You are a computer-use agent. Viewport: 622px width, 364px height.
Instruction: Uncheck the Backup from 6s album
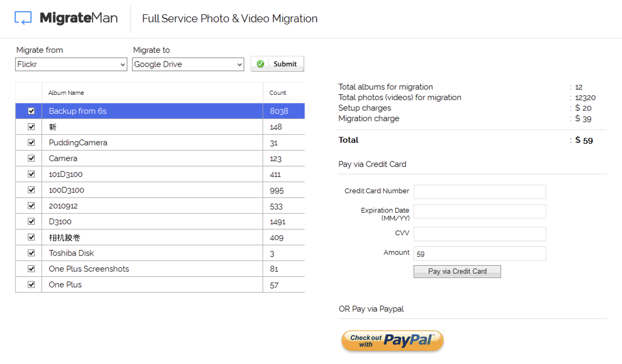coord(31,111)
